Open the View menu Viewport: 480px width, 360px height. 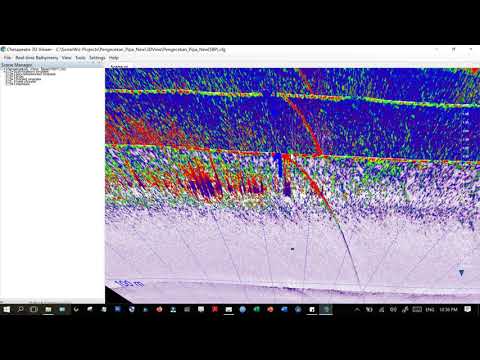66,58
